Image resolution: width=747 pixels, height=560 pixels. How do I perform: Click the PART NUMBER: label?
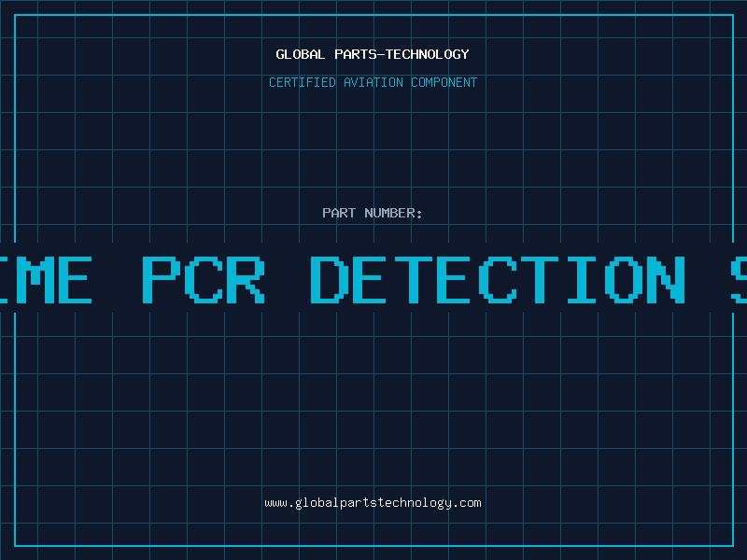coord(373,213)
